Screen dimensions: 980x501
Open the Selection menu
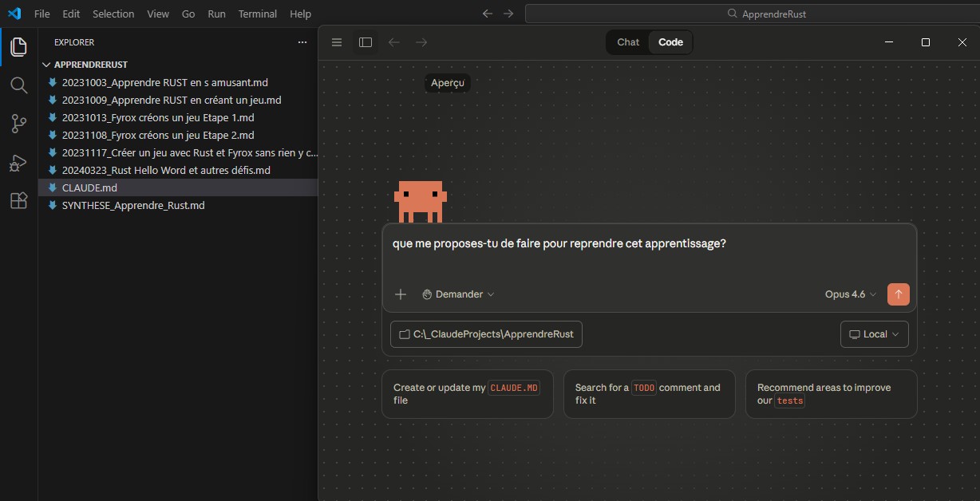pyautogui.click(x=113, y=14)
